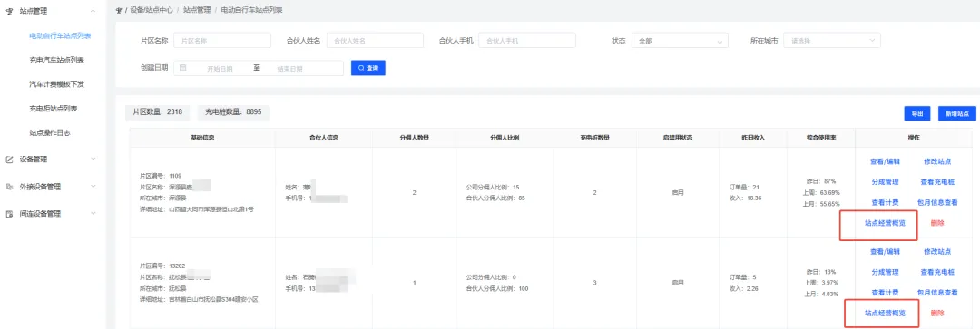Click the 设备管理 sidebar icon

click(x=10, y=160)
